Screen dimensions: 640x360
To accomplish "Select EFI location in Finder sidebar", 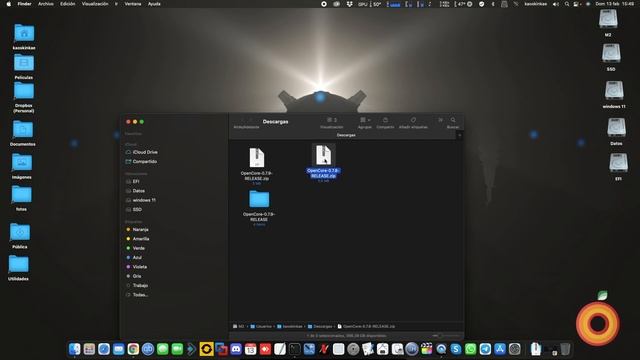I will pos(133,181).
